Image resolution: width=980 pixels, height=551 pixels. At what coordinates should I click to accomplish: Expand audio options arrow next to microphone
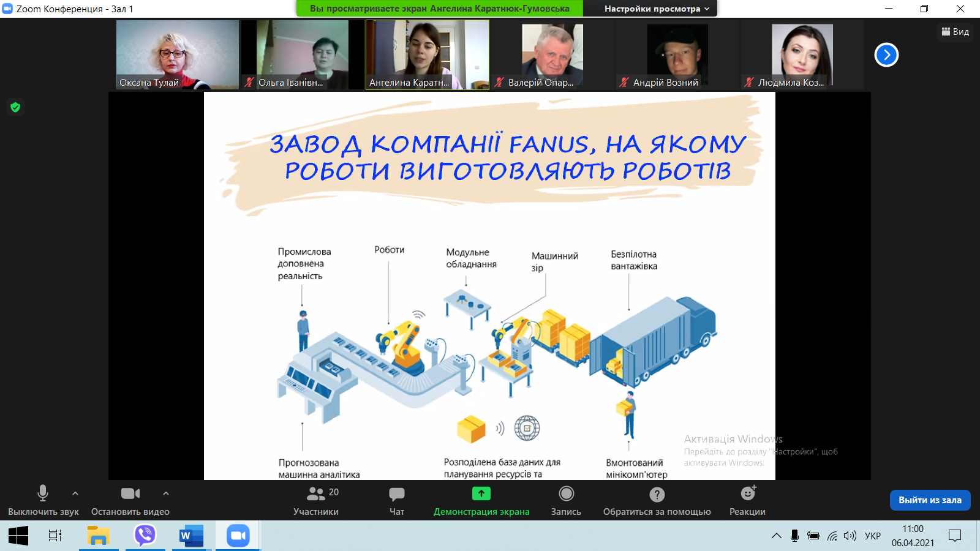(75, 493)
